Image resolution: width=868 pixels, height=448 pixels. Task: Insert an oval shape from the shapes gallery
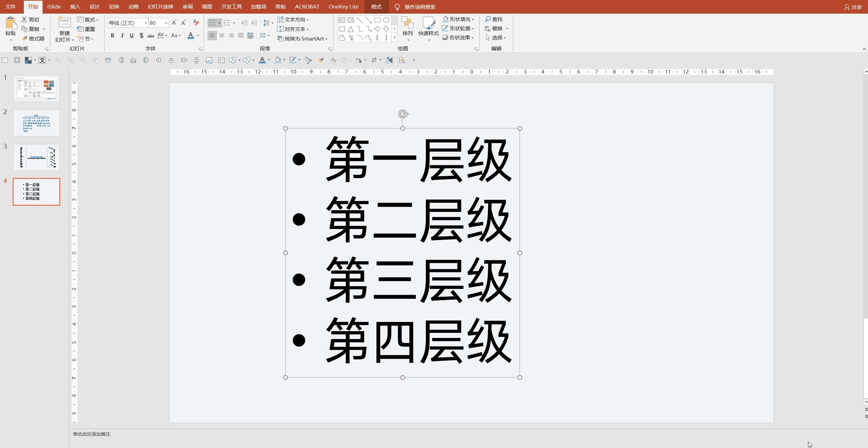pos(386,20)
